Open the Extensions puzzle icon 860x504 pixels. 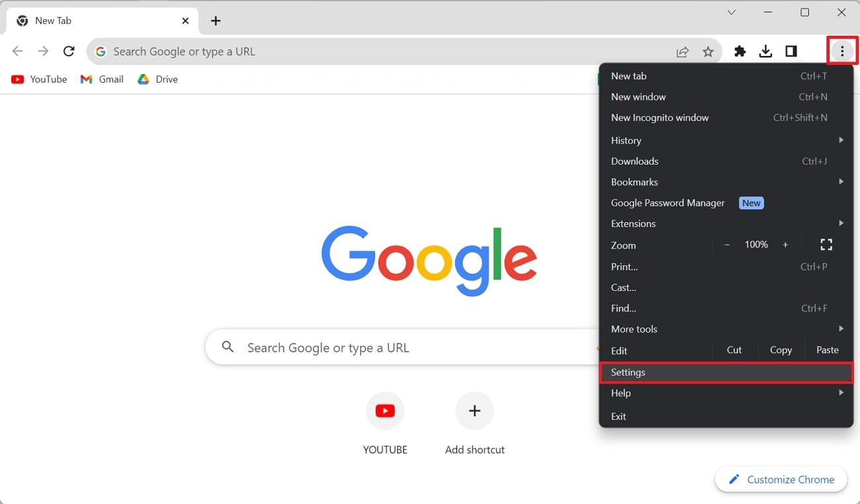pos(740,52)
